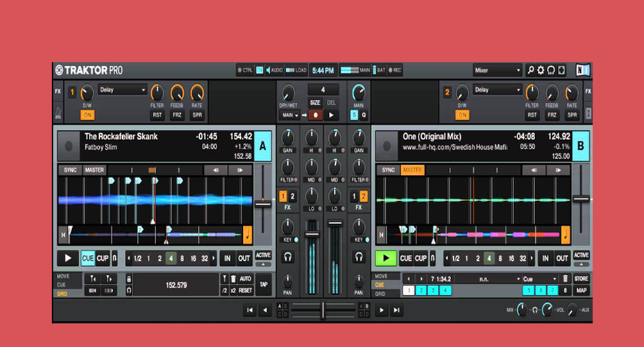Move Deck A grid right icon
Screen dimensions: 644x347
coord(109,279)
